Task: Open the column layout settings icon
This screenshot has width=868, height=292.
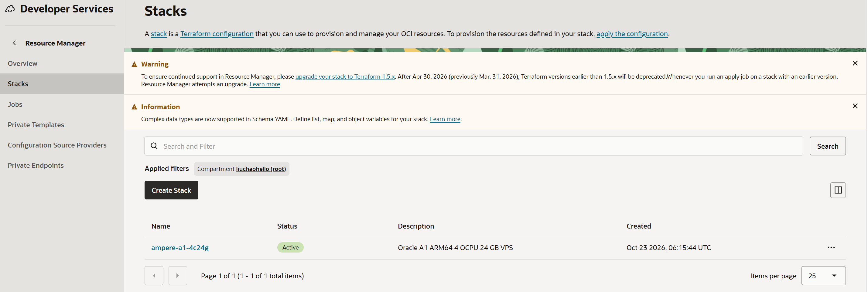Action: click(838, 190)
